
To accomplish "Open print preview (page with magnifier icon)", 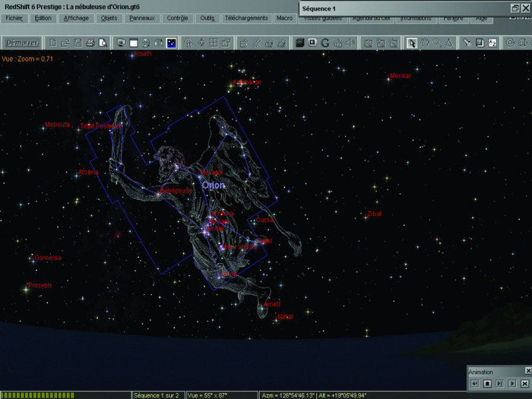I will point(103,43).
